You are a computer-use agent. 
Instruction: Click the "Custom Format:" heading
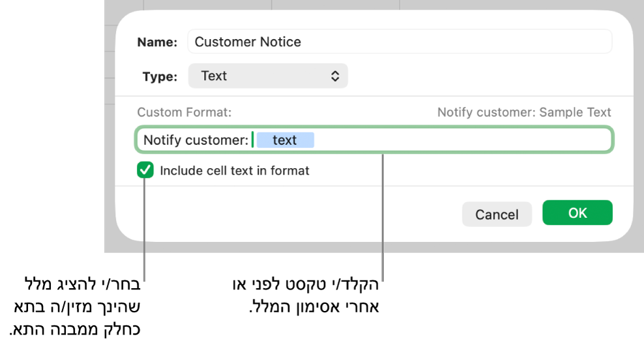coord(184,112)
